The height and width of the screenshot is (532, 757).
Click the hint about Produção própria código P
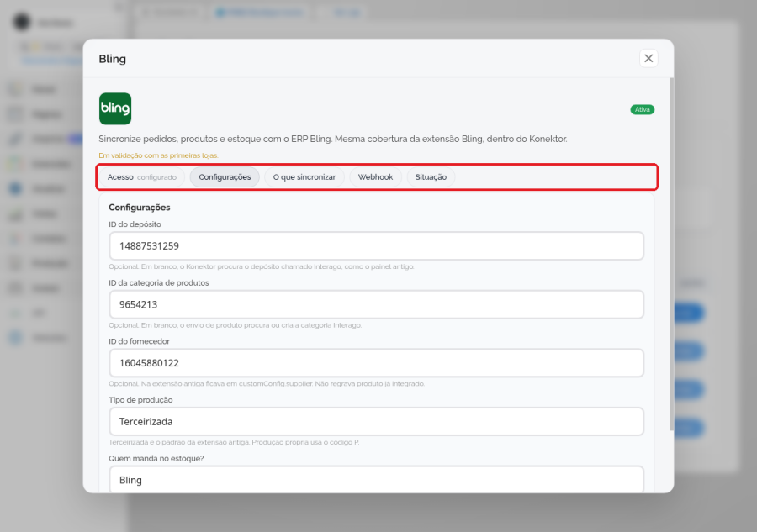tap(234, 442)
